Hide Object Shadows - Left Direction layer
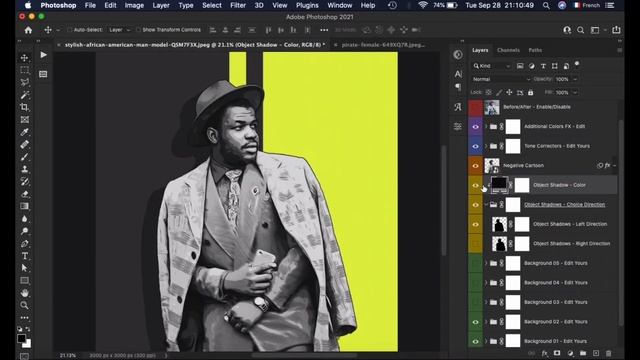This screenshot has height=360, width=640. pos(476,224)
